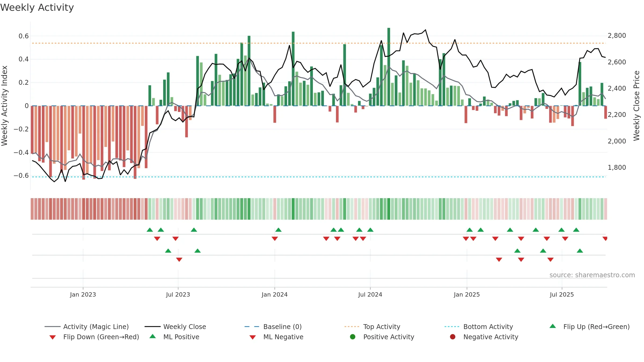The image size is (644, 362).
Task: Toggle Top Activity legend entry
Action: pyautogui.click(x=372, y=327)
